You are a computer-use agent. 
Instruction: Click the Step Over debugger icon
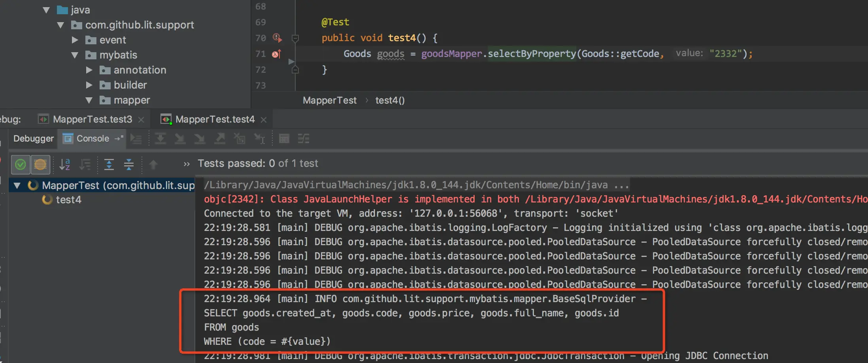click(160, 139)
